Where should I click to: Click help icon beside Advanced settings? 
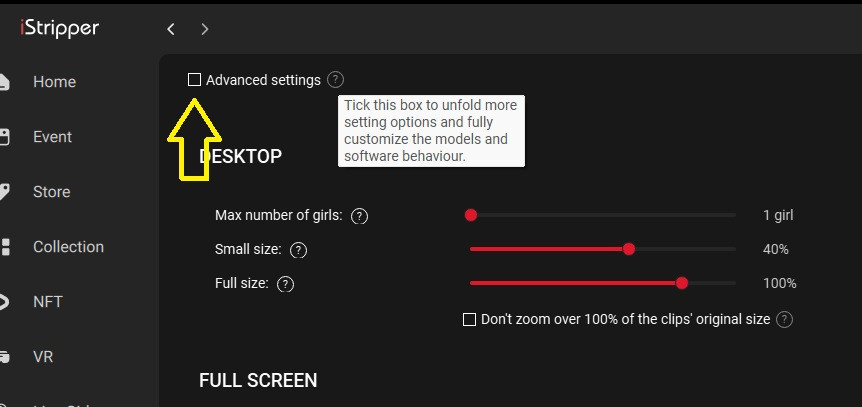click(x=335, y=80)
